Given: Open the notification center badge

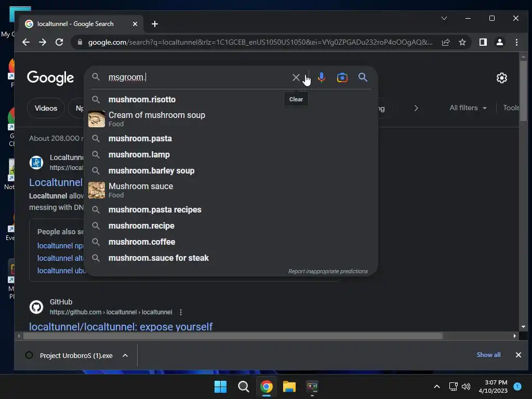Looking at the screenshot, I should point(517,387).
